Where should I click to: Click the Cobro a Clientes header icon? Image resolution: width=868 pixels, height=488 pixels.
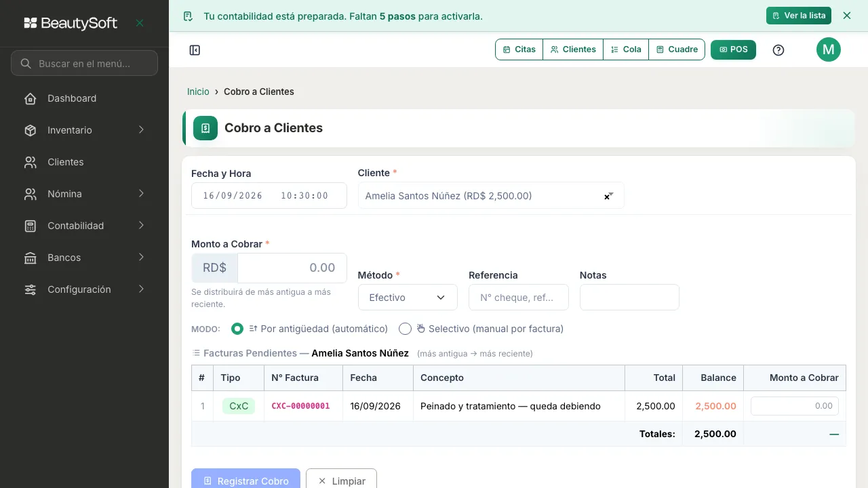[205, 128]
